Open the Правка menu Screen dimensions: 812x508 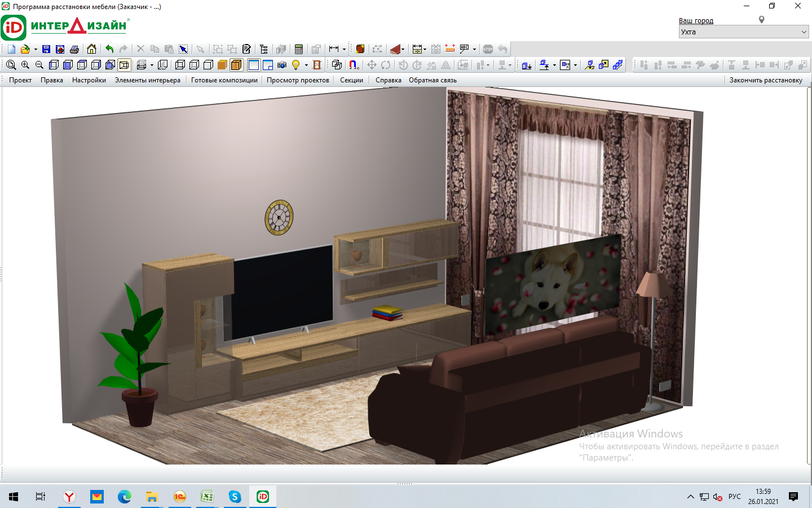point(52,80)
